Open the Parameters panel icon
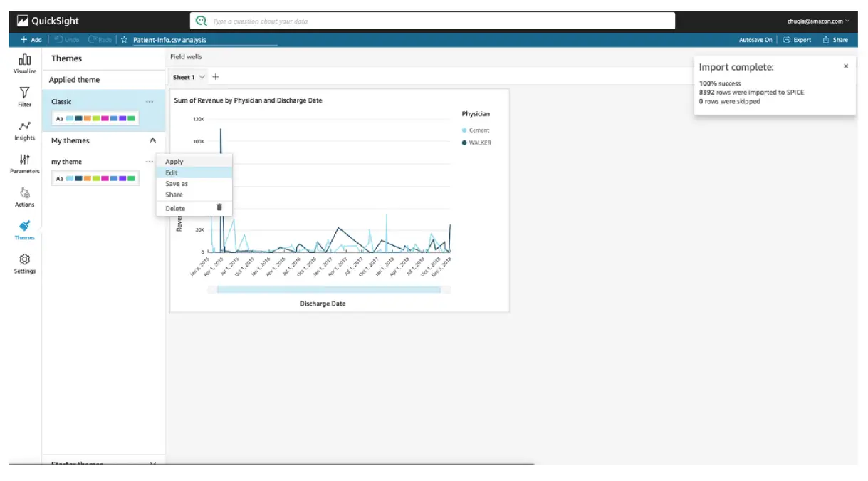Image resolution: width=868 pixels, height=481 pixels. tap(24, 162)
